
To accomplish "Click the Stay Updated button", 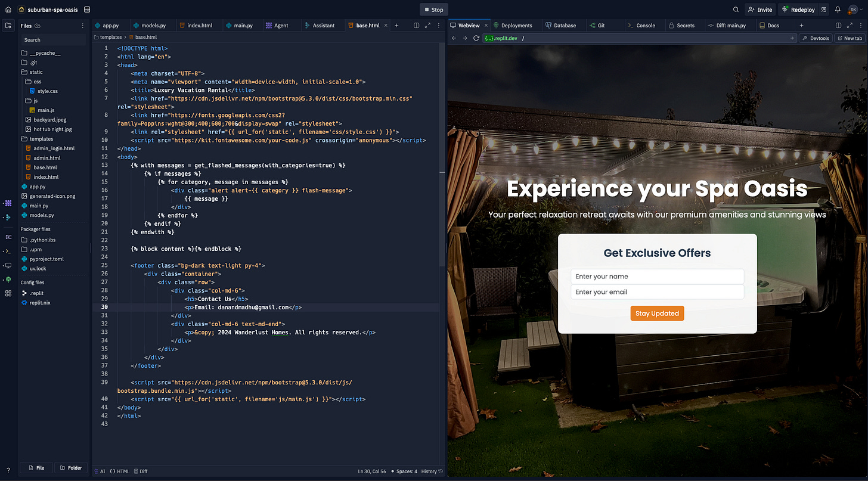I will coord(657,314).
